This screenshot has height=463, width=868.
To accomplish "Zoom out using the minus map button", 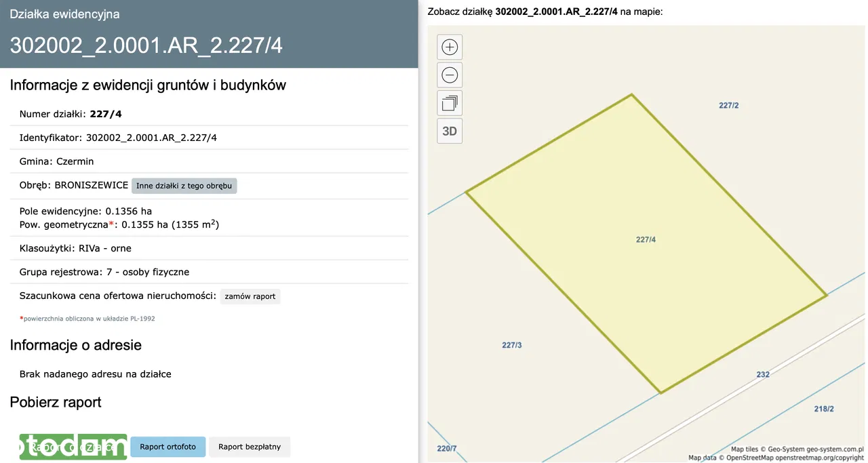I will [x=450, y=75].
